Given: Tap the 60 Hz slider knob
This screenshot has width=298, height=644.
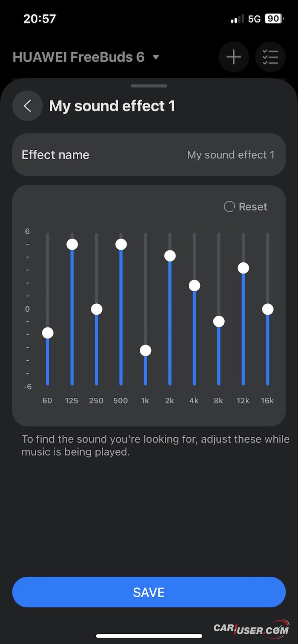Looking at the screenshot, I should pos(48,333).
